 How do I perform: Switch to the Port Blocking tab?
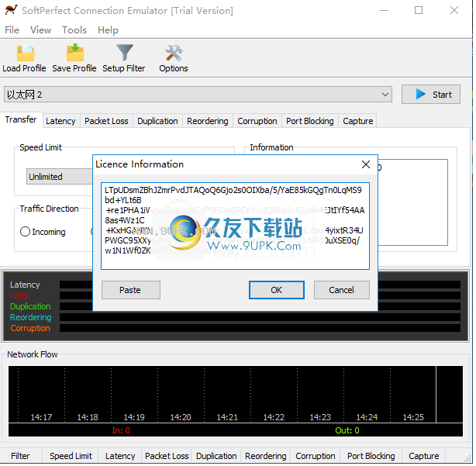pyautogui.click(x=310, y=122)
